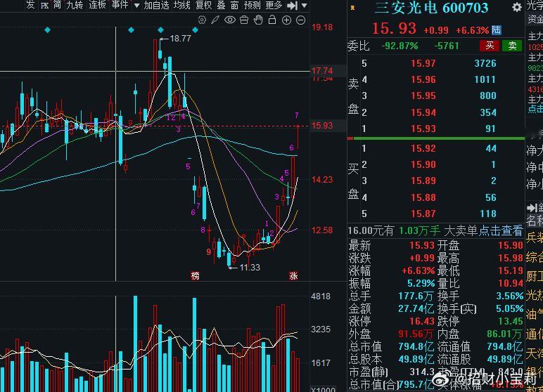Switch to 简 view
Viewport: 543px width, 392px height.
[x=57, y=5]
